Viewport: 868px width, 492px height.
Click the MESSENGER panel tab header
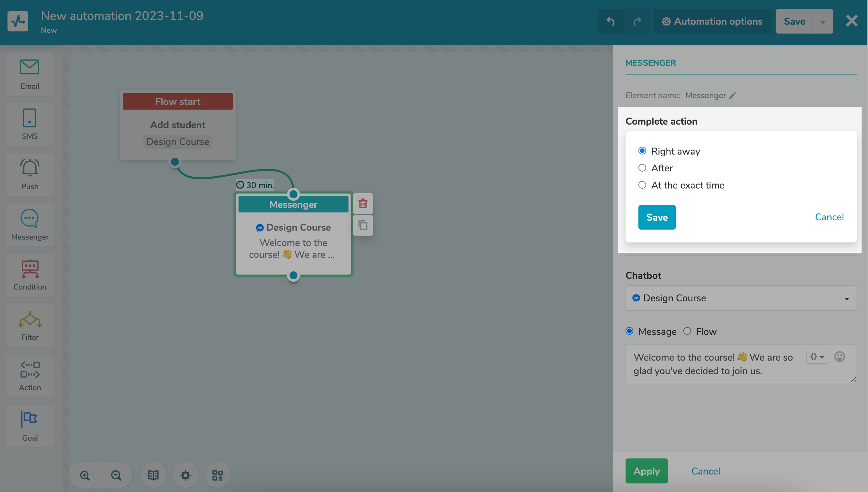pos(651,63)
